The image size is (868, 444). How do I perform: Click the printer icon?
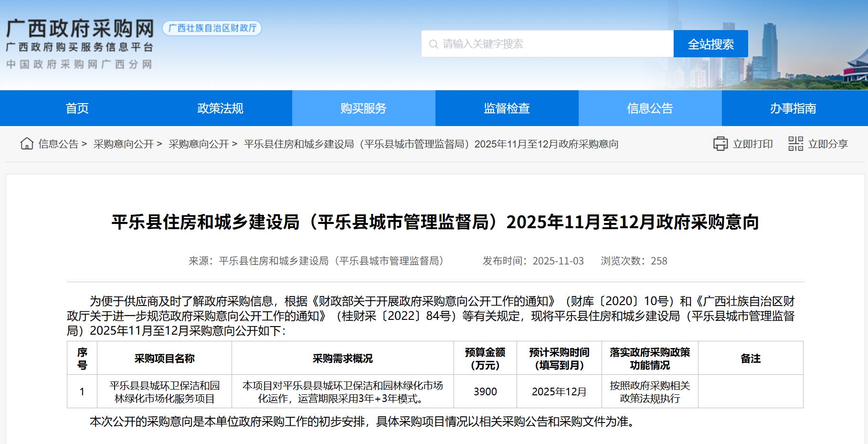click(720, 144)
